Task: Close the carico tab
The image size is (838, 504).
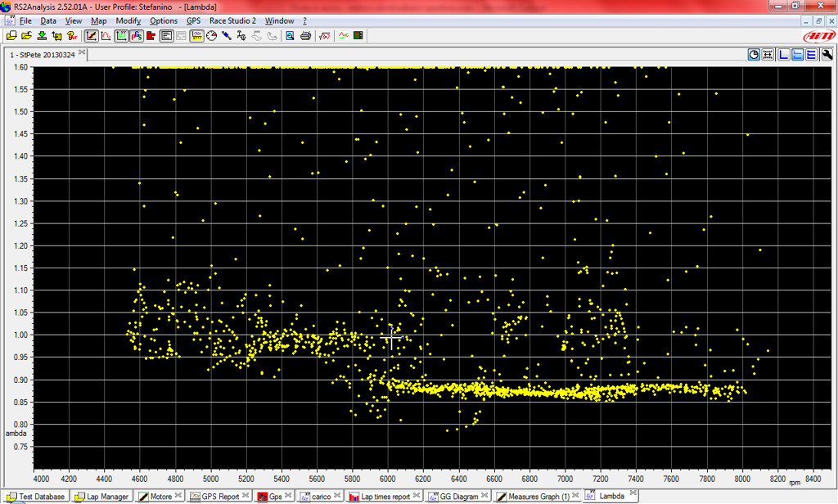Action: (337, 495)
